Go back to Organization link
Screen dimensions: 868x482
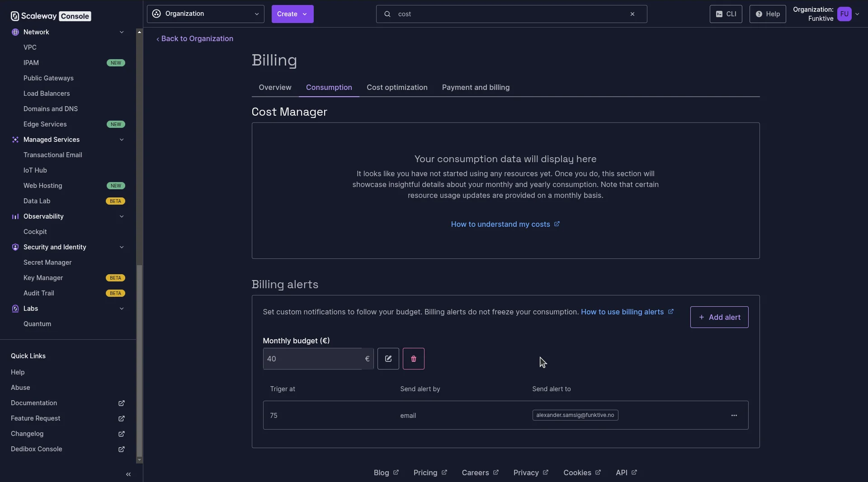pyautogui.click(x=195, y=39)
